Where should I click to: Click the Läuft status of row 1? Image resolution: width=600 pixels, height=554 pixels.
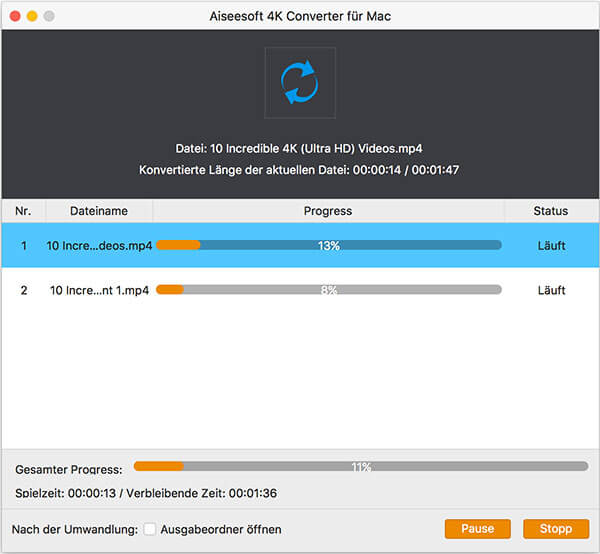pos(551,246)
